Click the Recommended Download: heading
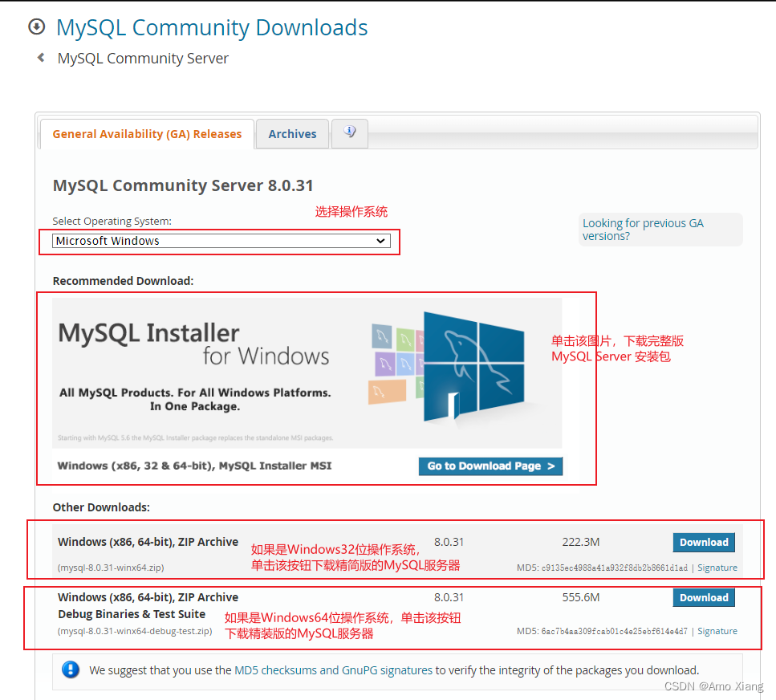776x700 pixels. 124,281
